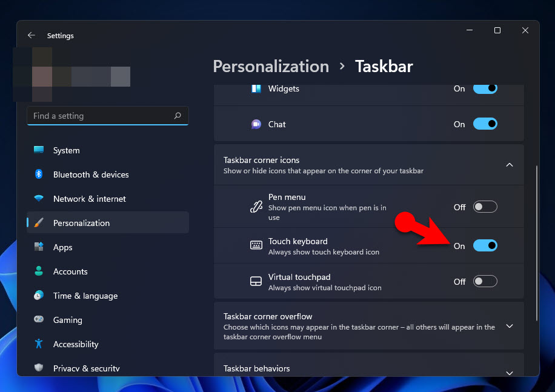Click the Bluetooth icon in sidebar

tap(39, 174)
